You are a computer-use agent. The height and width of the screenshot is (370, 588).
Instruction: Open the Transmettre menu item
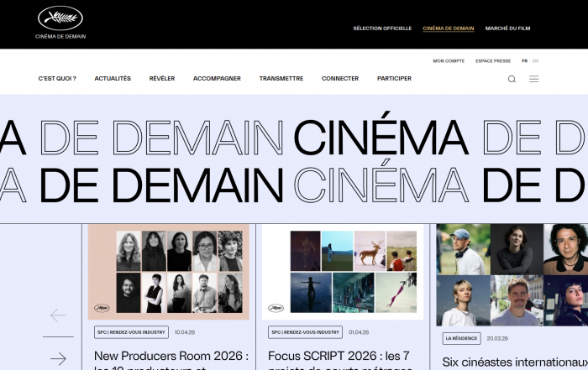(281, 78)
